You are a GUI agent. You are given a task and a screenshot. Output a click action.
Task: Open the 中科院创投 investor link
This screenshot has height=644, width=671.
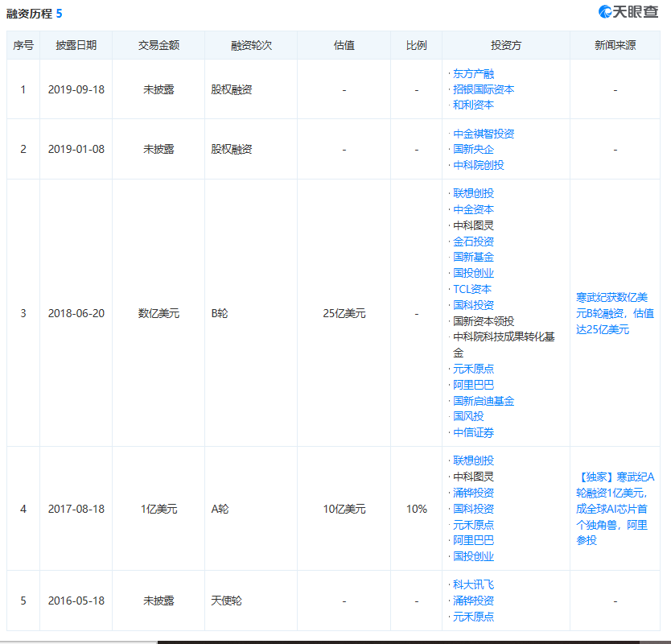[479, 165]
